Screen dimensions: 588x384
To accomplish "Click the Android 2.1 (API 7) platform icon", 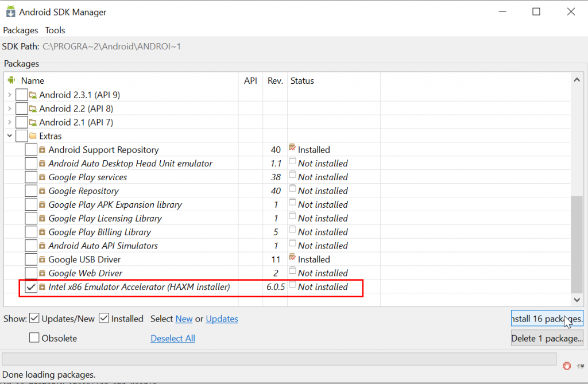I will pyautogui.click(x=33, y=122).
